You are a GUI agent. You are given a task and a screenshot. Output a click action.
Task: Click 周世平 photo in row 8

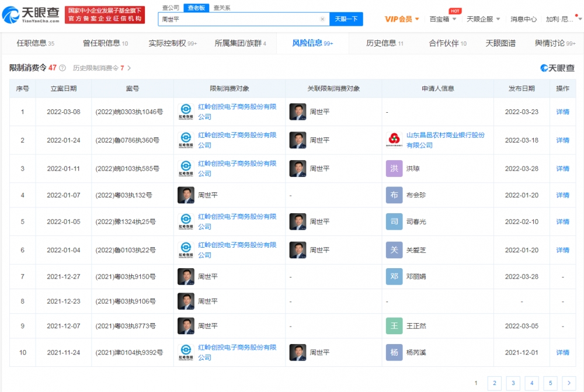(186, 301)
